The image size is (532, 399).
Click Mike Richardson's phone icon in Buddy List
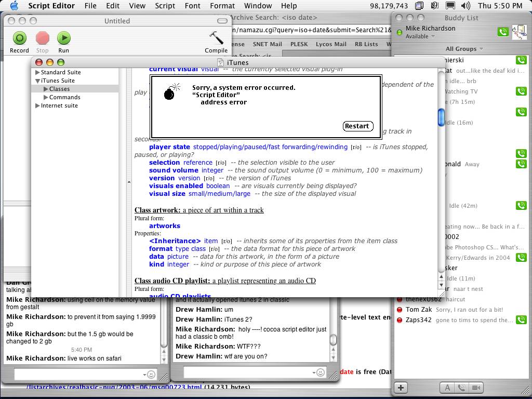(x=503, y=32)
